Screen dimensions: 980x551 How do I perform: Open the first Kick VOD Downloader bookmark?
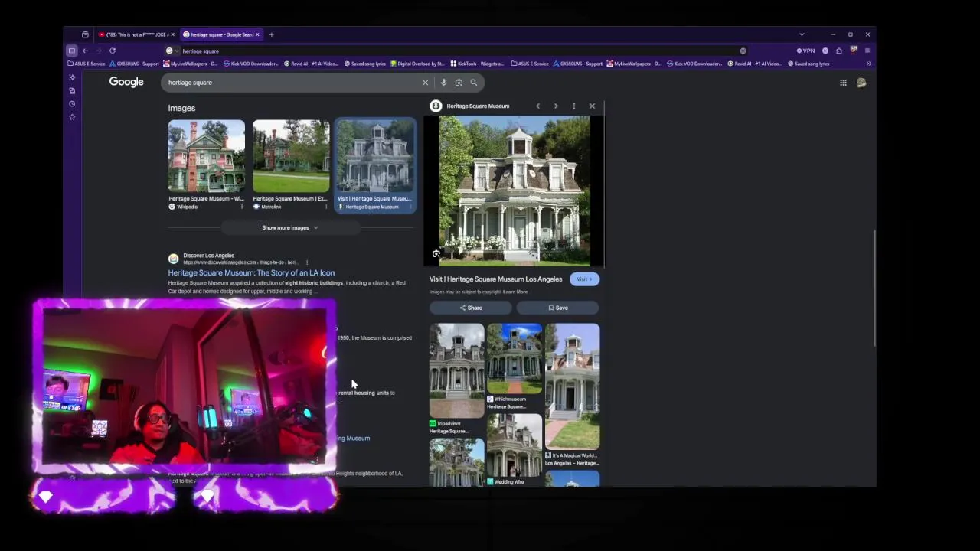253,64
